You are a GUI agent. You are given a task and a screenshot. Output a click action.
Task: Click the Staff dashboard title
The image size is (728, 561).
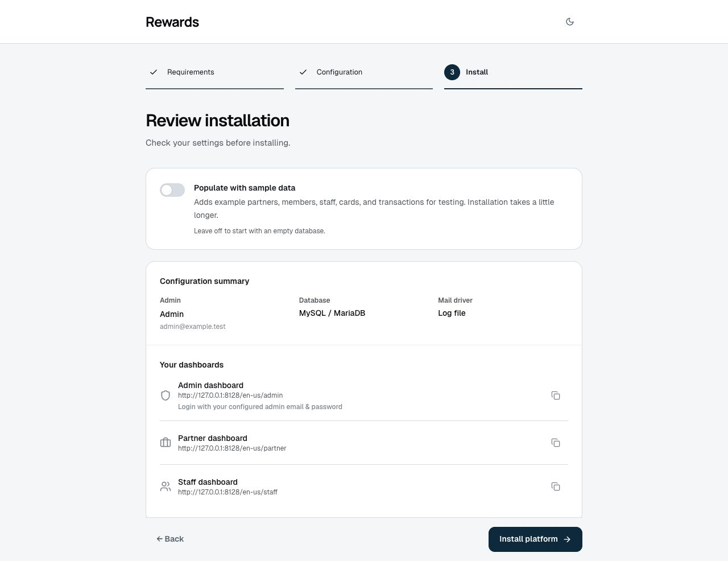[x=208, y=482]
